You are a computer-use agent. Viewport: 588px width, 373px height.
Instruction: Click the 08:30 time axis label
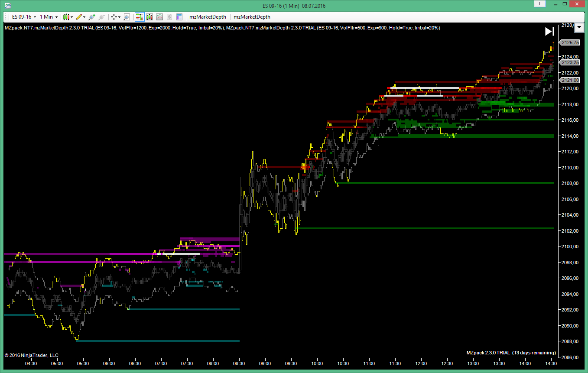pyautogui.click(x=239, y=363)
